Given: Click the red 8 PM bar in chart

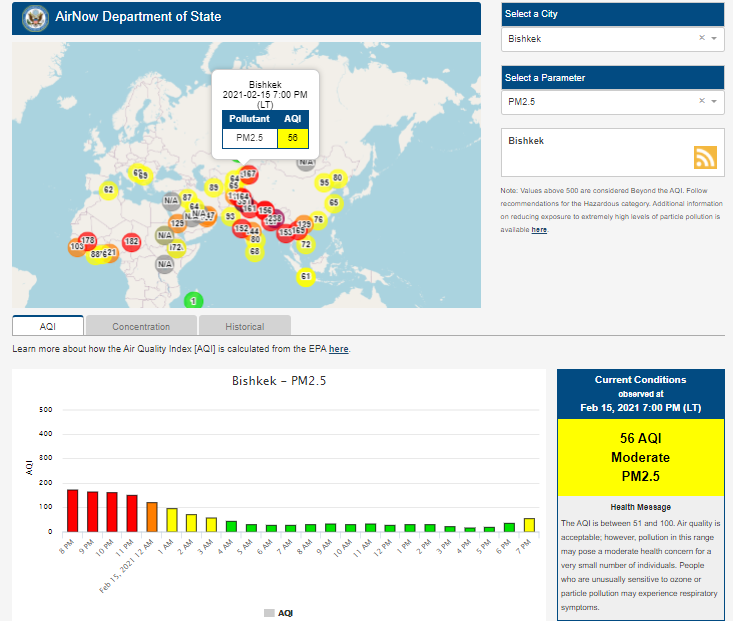Looking at the screenshot, I should click(72, 510).
